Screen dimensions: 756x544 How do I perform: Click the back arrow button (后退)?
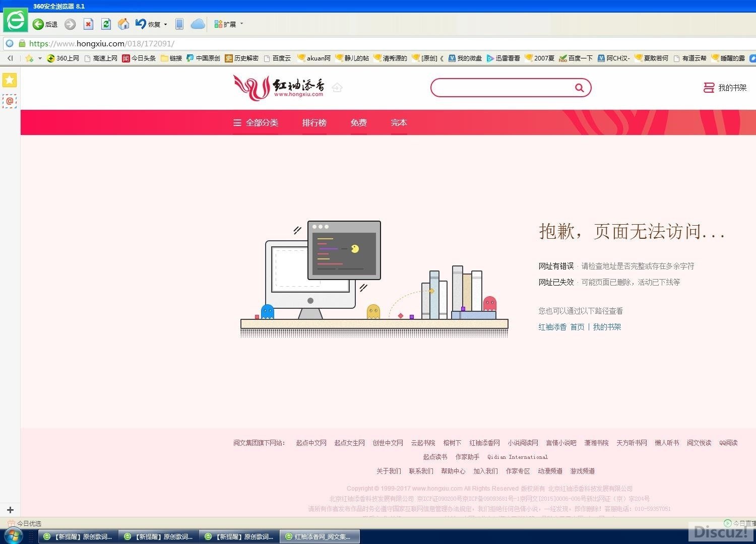click(x=38, y=24)
